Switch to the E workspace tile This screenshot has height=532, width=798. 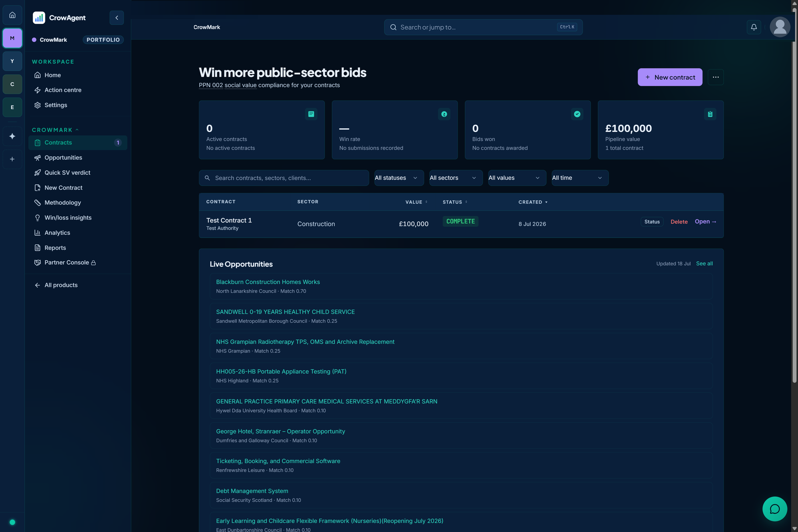point(12,107)
